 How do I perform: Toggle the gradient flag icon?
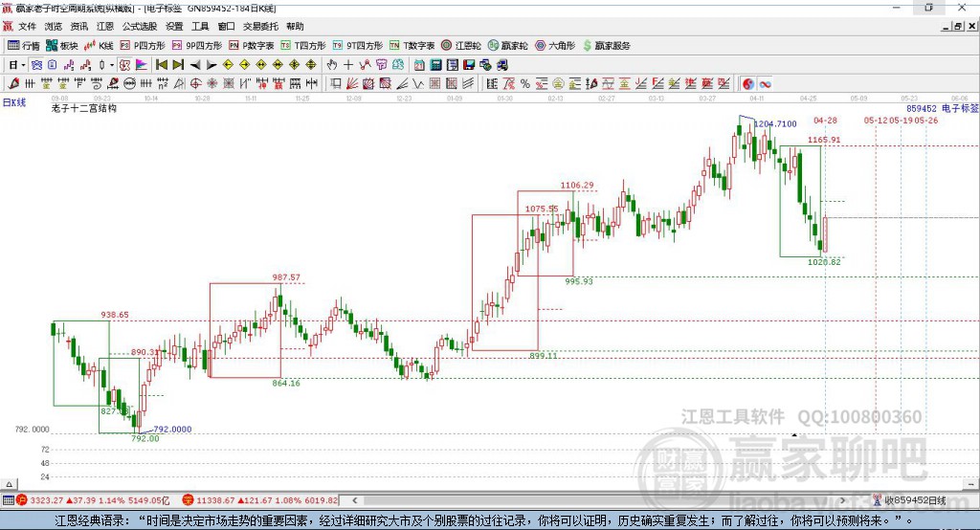(142, 65)
